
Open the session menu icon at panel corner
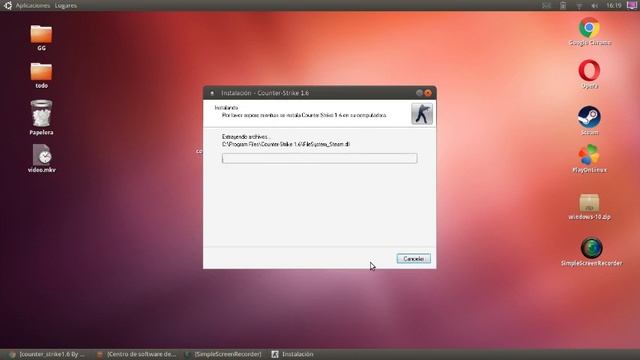(x=632, y=5)
